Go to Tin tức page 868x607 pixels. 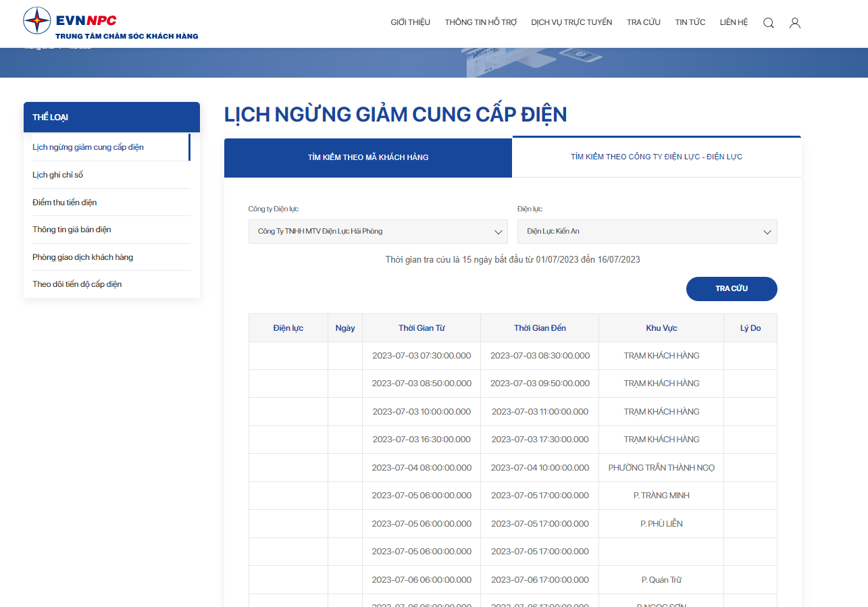690,22
